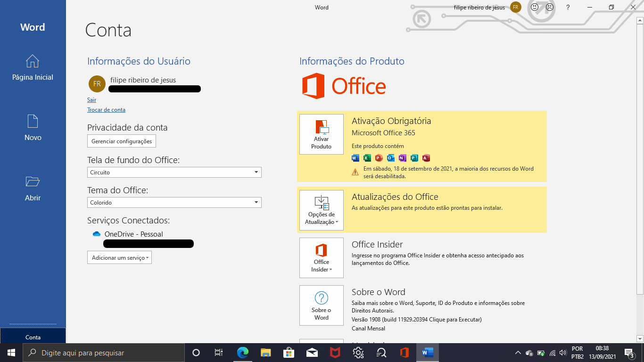644x362 pixels.
Task: Click the FR avatar under Informações do Usuário
Action: point(97,84)
